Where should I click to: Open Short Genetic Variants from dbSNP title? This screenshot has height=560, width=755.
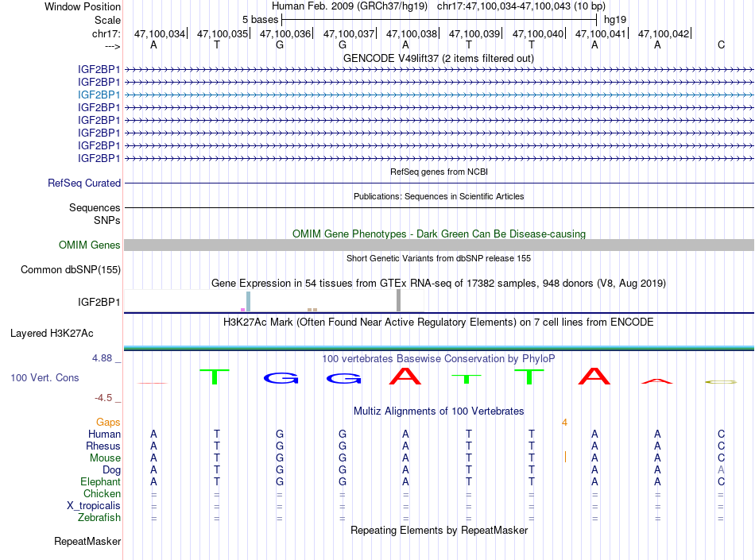click(438, 258)
